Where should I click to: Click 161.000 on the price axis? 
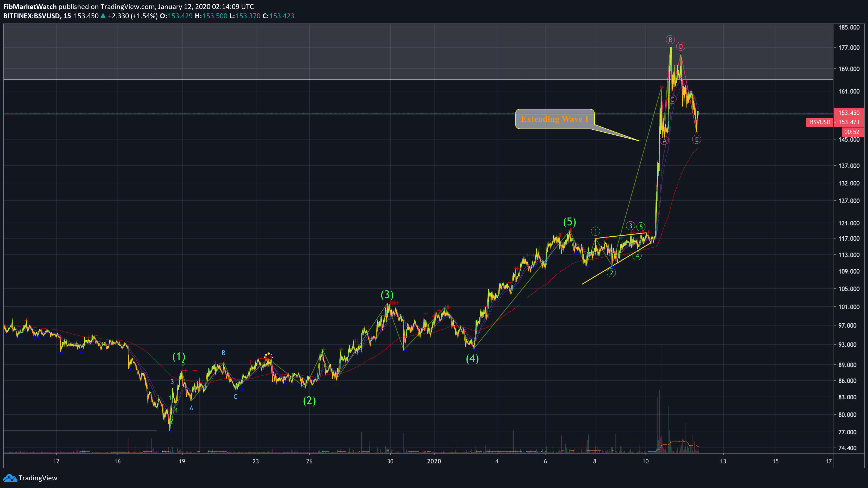coord(849,91)
